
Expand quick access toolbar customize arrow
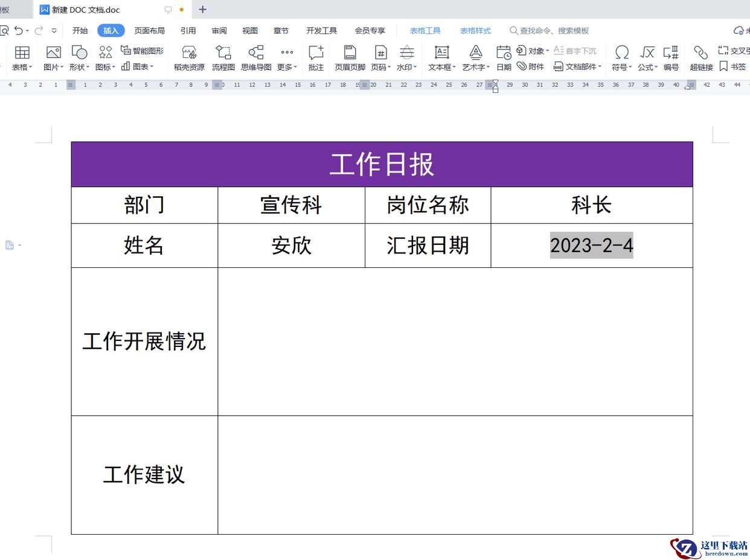(54, 31)
